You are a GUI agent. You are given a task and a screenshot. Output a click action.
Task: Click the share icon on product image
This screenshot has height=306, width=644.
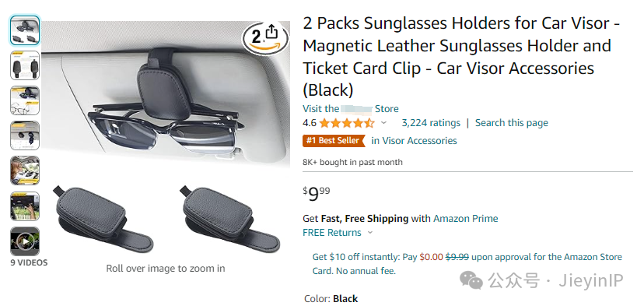click(x=271, y=32)
